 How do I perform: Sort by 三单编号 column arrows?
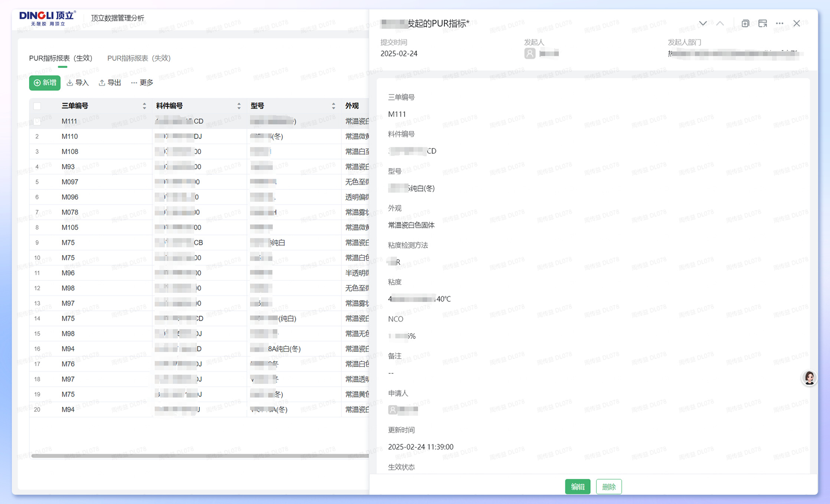point(144,106)
